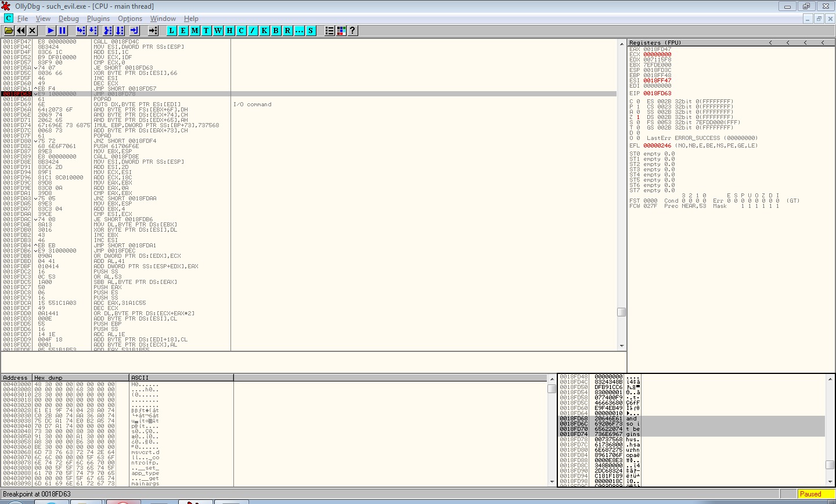Click the Trace over toolbar icon

point(120,30)
